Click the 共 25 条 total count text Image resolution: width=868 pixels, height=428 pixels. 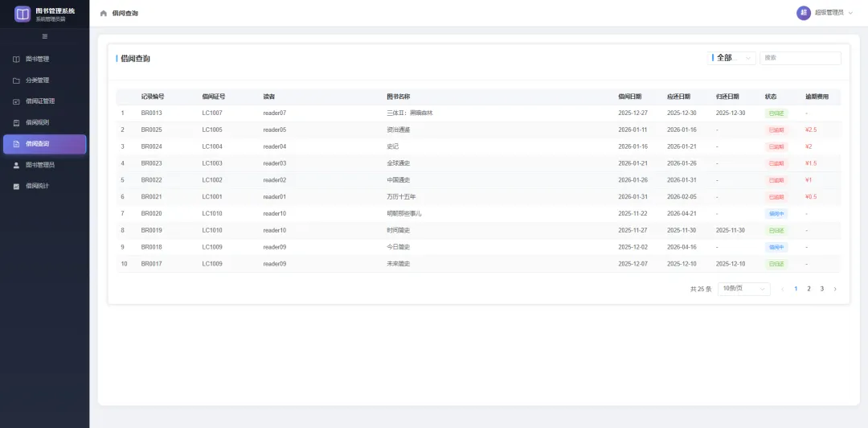coord(701,289)
